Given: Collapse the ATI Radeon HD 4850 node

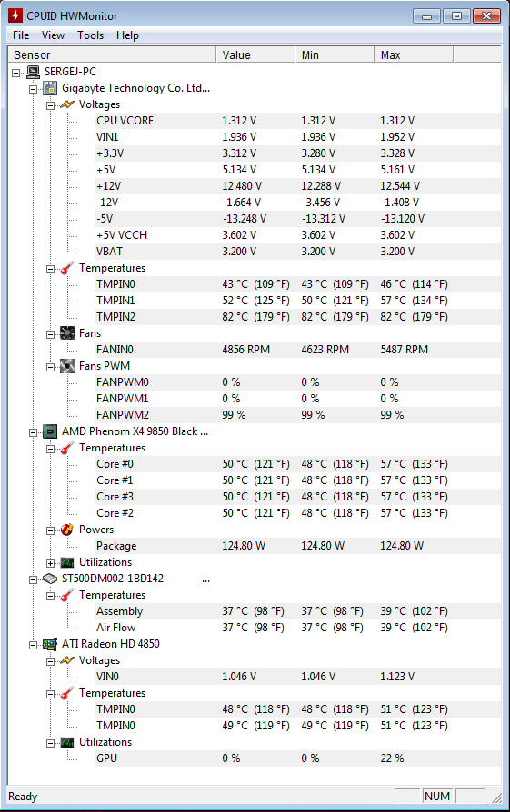Looking at the screenshot, I should point(33,645).
